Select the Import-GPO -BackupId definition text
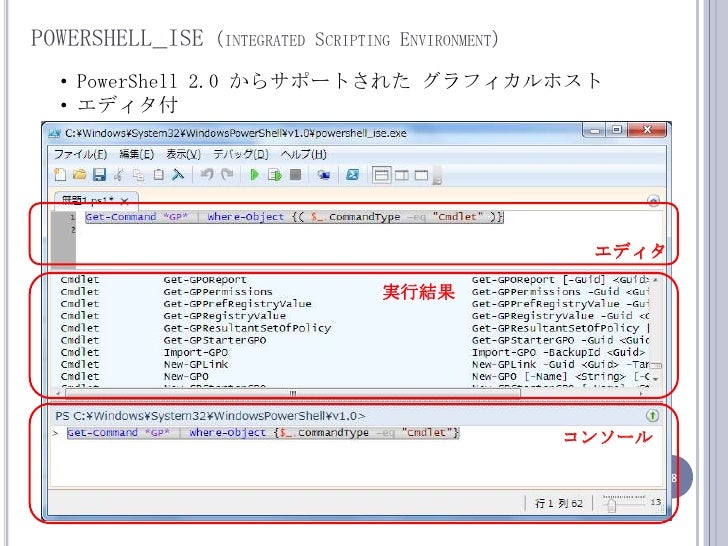Screen dimensions: 728x546 (x=559, y=352)
